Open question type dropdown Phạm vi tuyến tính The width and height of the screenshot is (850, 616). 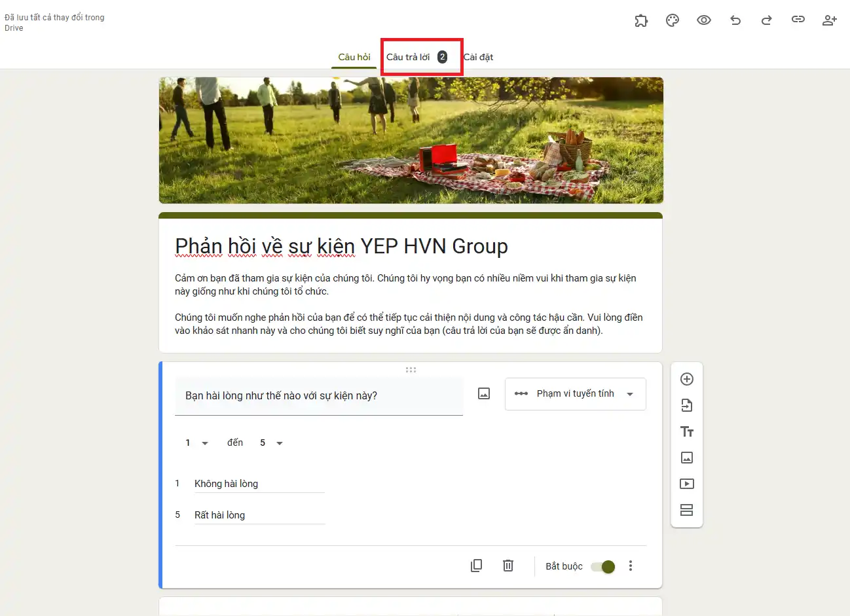click(575, 394)
